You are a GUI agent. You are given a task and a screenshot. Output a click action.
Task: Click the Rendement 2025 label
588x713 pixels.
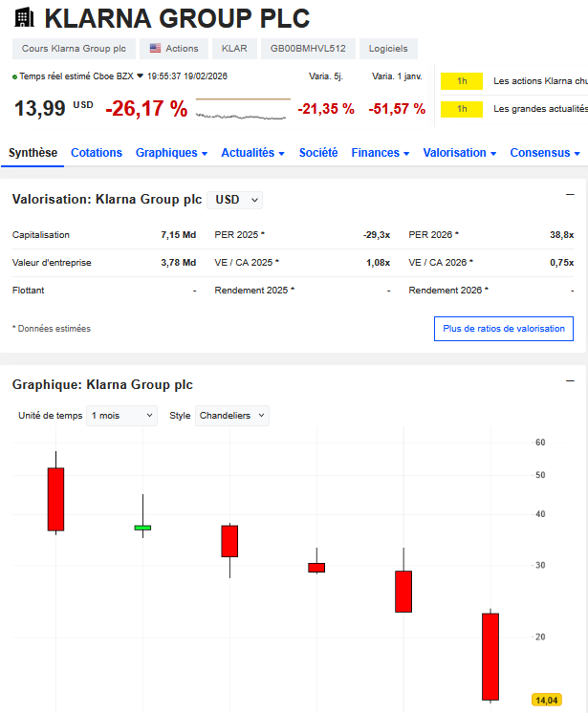(254, 291)
